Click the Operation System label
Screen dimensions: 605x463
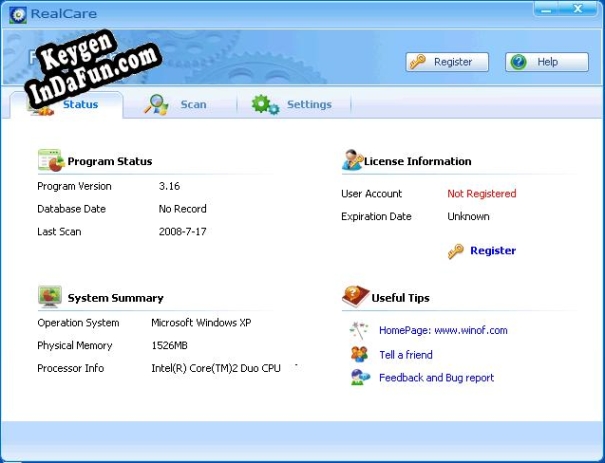pos(78,323)
